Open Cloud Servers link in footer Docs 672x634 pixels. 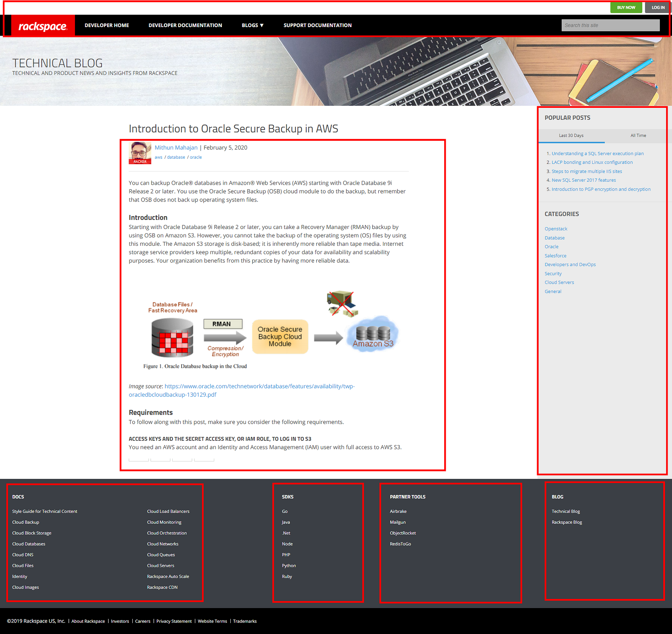(x=161, y=566)
